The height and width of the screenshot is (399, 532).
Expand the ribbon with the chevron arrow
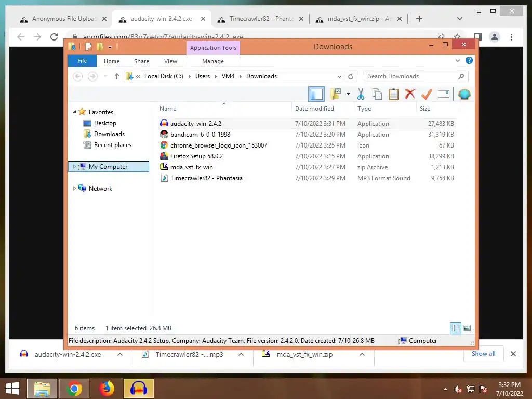click(x=457, y=61)
